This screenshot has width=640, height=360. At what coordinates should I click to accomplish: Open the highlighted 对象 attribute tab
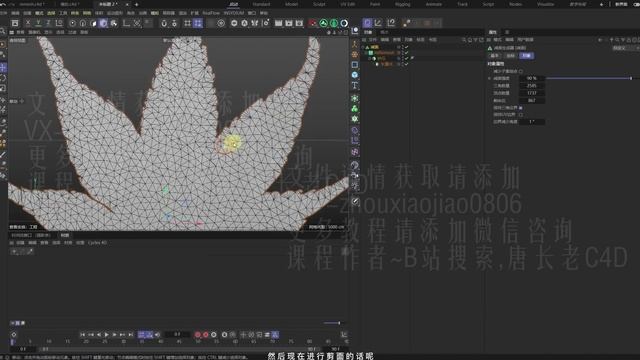tap(527, 56)
